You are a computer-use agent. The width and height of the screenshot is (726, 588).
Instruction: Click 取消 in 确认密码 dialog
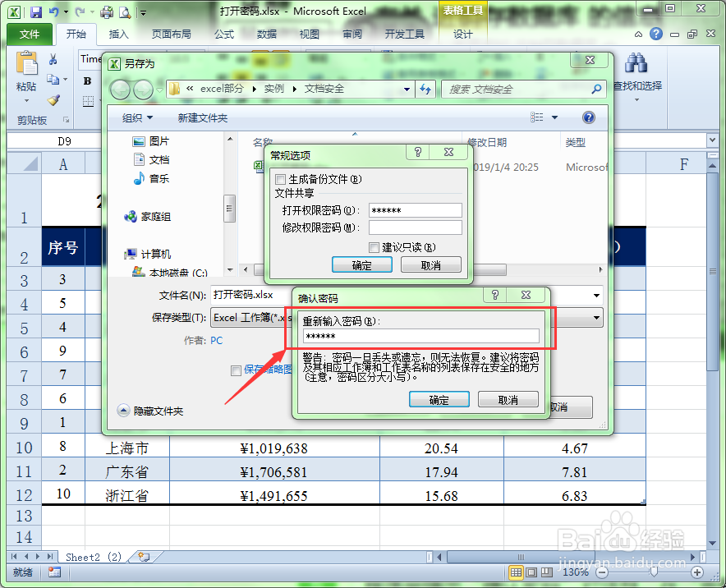click(x=508, y=400)
